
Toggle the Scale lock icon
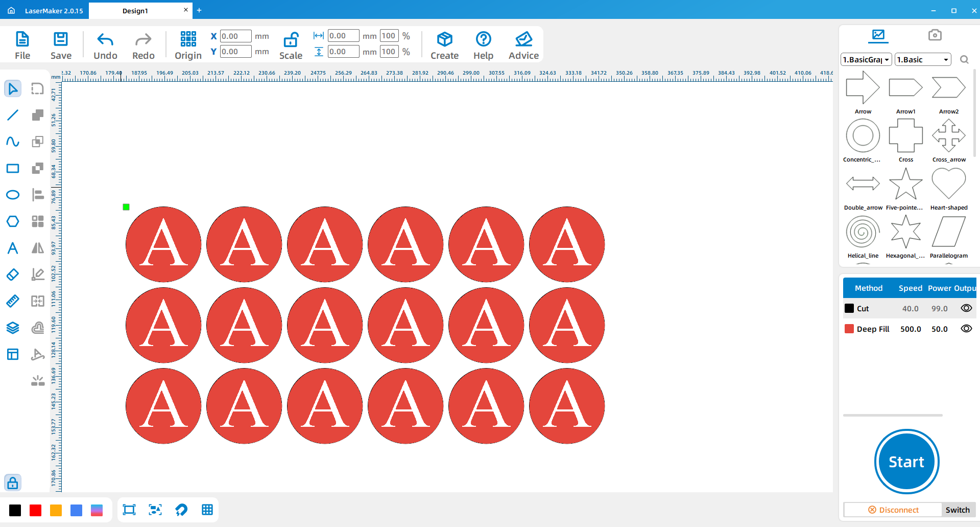pyautogui.click(x=291, y=40)
